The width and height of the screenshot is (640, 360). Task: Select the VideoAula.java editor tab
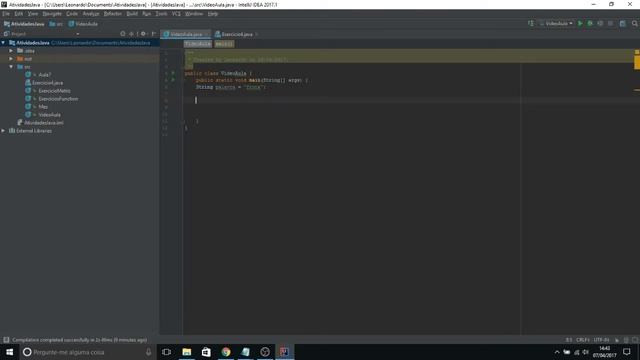[x=186, y=34]
